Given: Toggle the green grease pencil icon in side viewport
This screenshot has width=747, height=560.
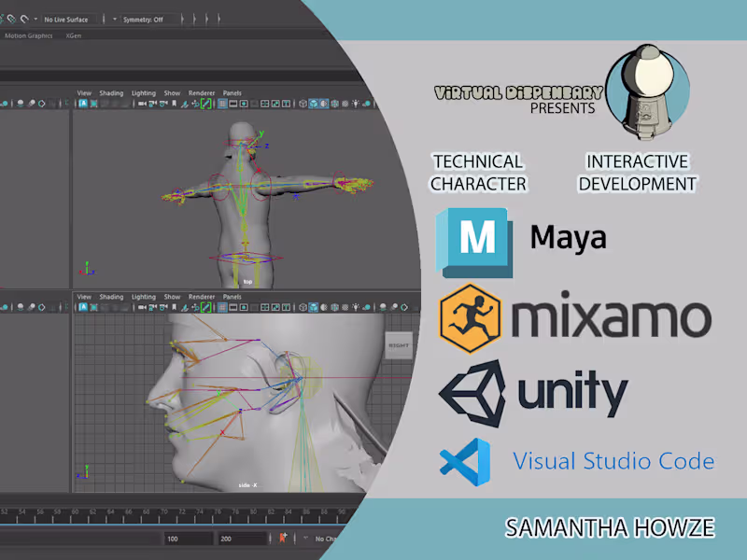Looking at the screenshot, I should [x=205, y=307].
